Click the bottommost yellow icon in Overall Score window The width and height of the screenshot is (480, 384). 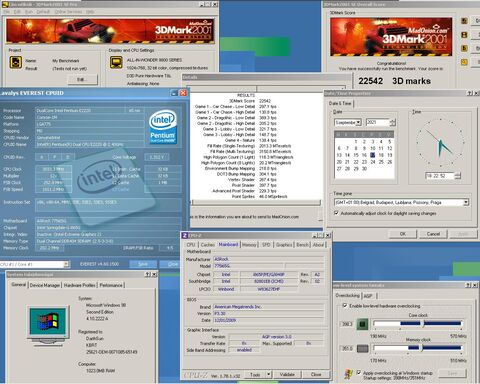[x=464, y=62]
